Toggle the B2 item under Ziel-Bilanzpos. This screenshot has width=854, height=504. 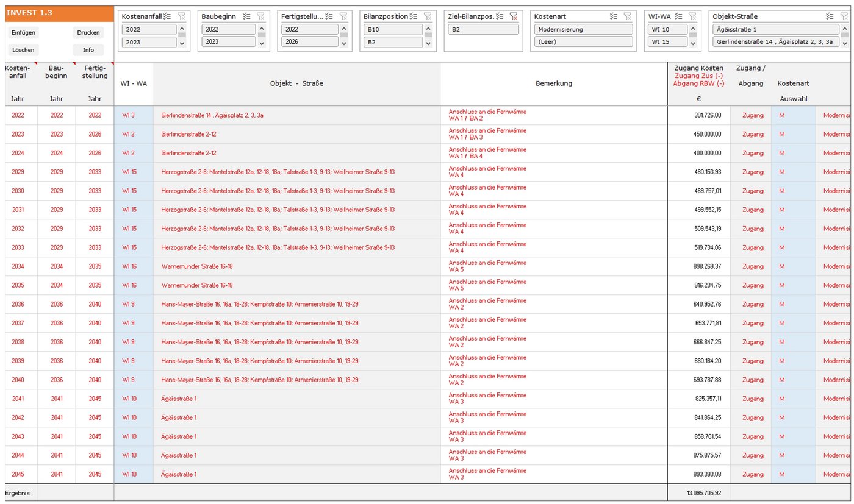click(483, 29)
